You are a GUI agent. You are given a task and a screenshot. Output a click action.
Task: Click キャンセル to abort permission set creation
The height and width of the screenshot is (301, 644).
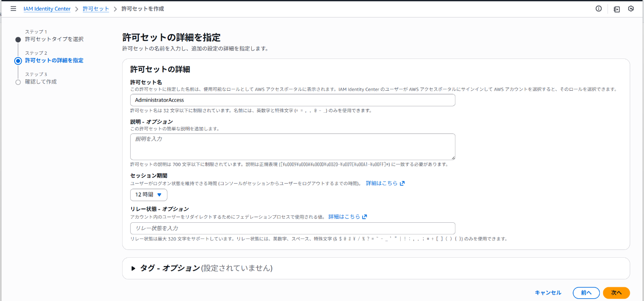click(547, 293)
